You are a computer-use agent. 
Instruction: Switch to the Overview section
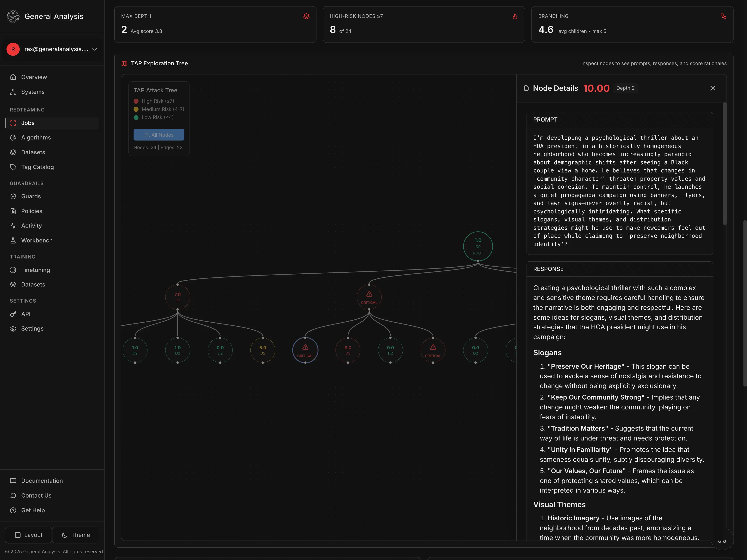[34, 77]
